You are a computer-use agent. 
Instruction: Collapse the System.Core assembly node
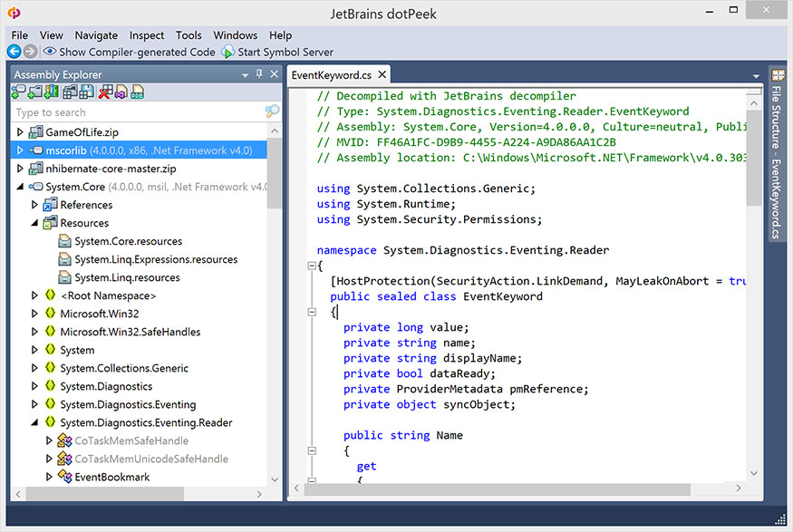pyautogui.click(x=20, y=187)
